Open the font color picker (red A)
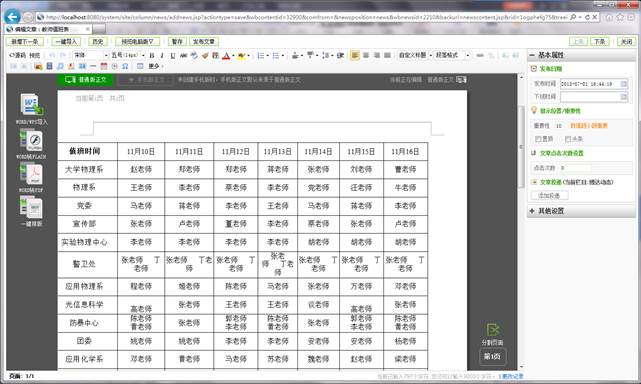The width and height of the screenshot is (641, 384). 226,55
